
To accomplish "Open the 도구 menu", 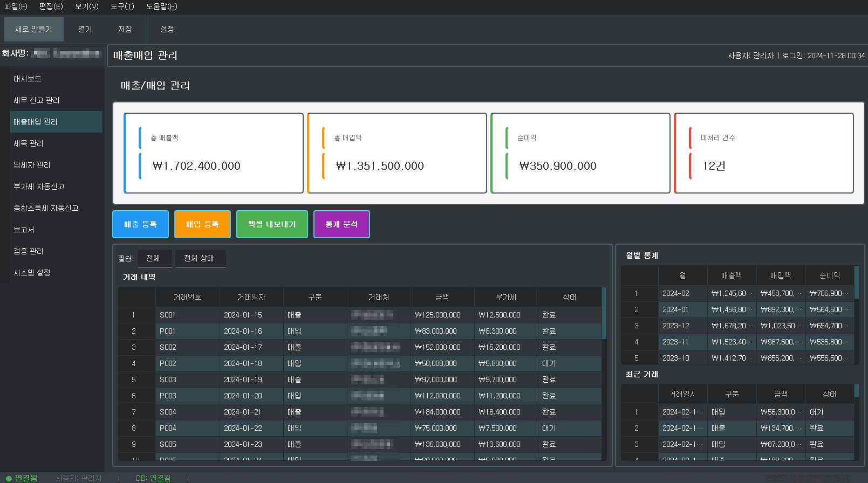I will tap(122, 6).
